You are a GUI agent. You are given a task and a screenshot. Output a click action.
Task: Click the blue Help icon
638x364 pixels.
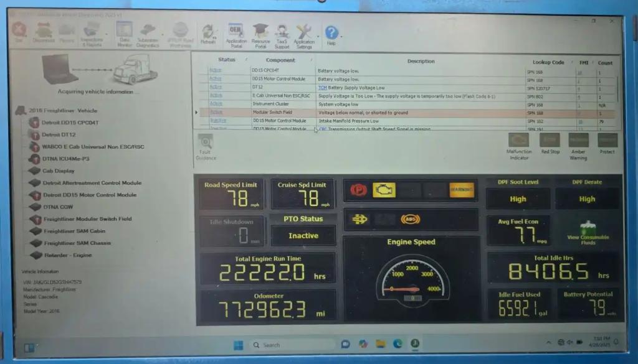[x=331, y=34]
